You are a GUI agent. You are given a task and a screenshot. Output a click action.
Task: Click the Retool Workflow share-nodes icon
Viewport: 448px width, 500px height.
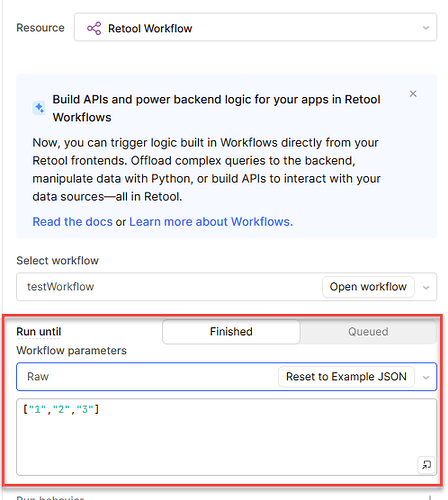point(94,28)
